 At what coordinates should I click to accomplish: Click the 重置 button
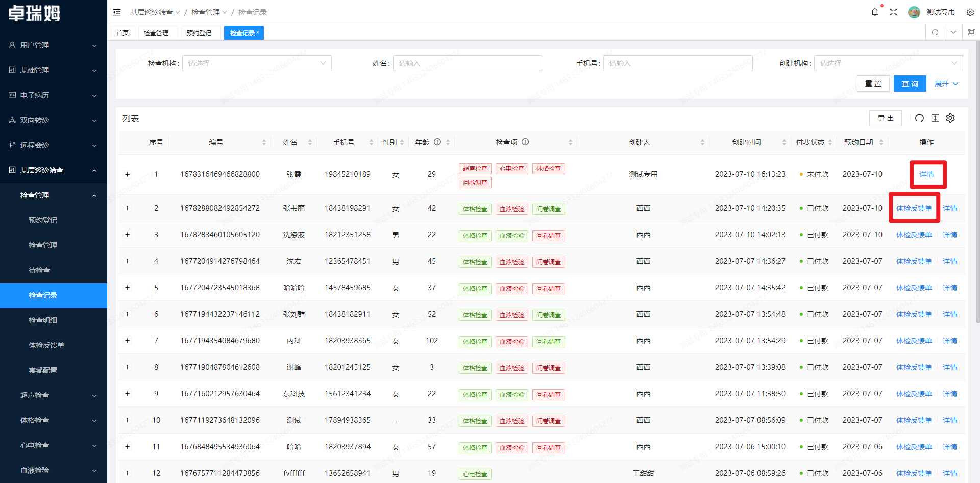[x=873, y=84]
